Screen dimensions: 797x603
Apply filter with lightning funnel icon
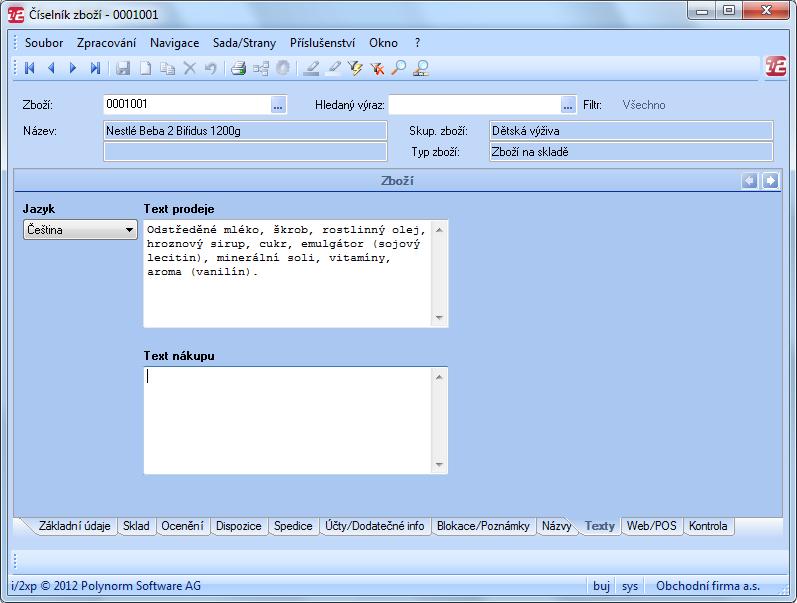355,68
